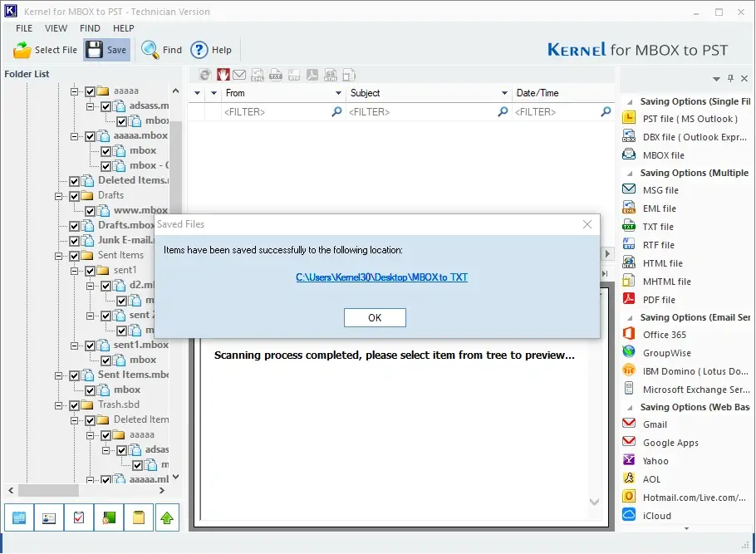The height and width of the screenshot is (554, 756).
Task: Open the FIND menu
Action: [91, 28]
